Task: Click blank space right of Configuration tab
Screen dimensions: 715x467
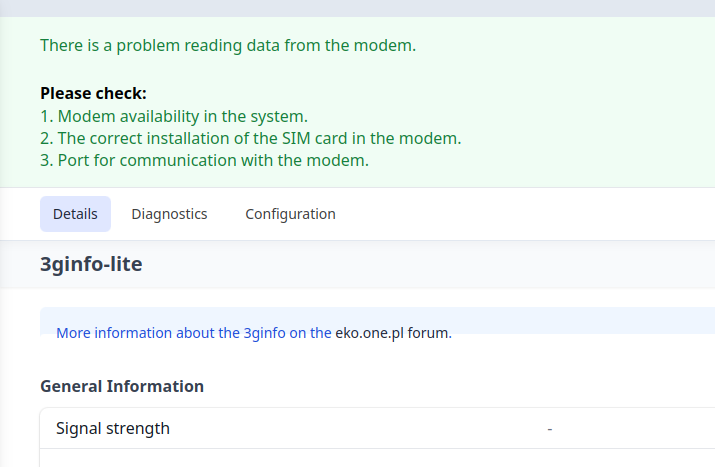Action: pyautogui.click(x=524, y=214)
